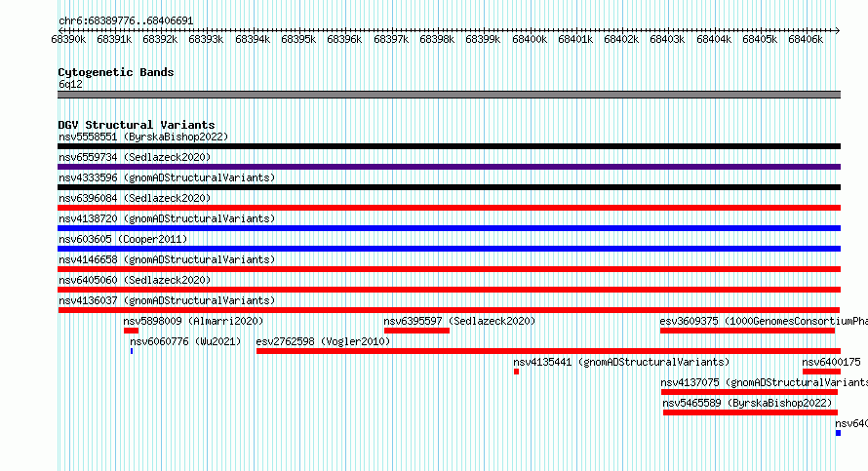
Task: Open variant nsv6405060 (Sedlazeck2020) label
Action: 135,280
